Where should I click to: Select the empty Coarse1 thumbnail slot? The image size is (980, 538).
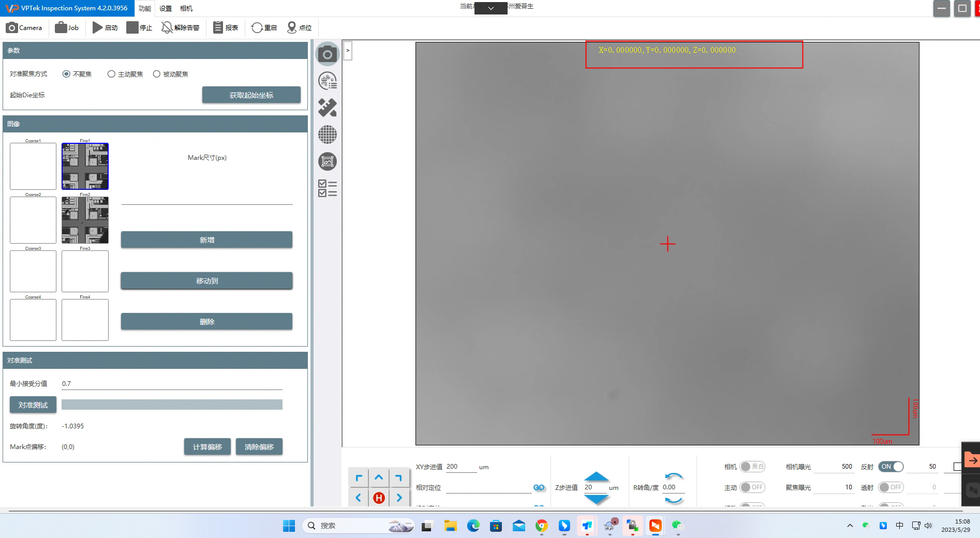(x=33, y=166)
